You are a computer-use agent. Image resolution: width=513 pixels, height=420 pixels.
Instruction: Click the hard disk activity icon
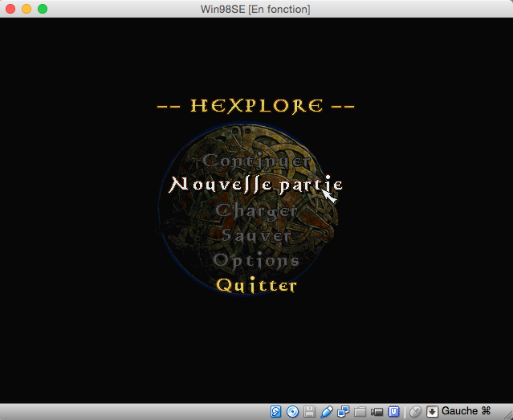pos(275,411)
